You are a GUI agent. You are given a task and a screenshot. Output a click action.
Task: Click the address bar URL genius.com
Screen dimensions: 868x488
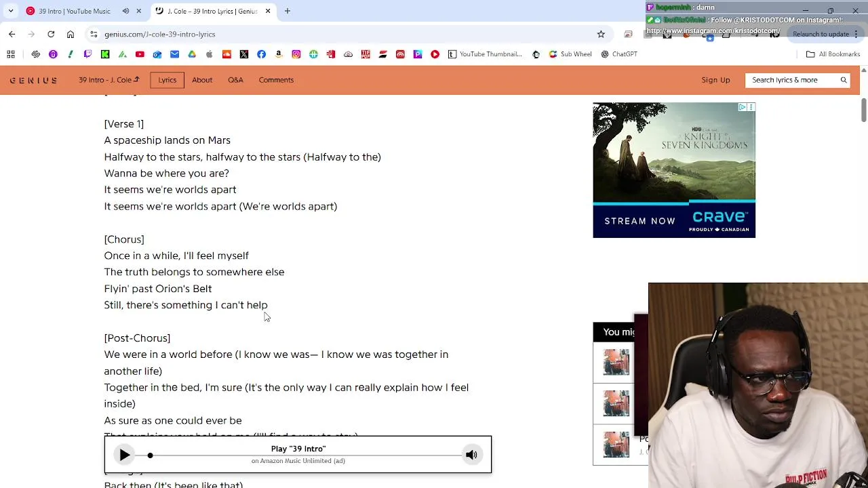[x=159, y=34]
